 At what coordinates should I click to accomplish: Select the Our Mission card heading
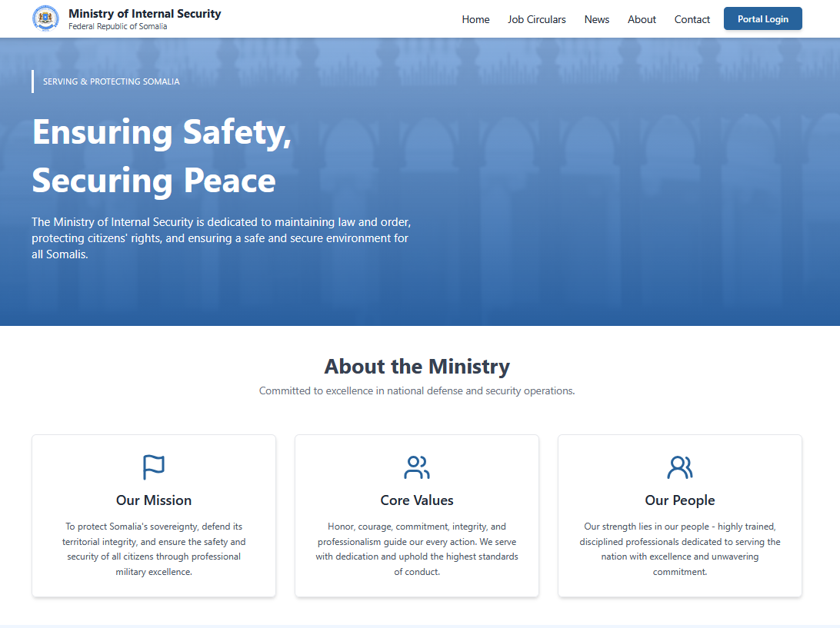point(154,500)
